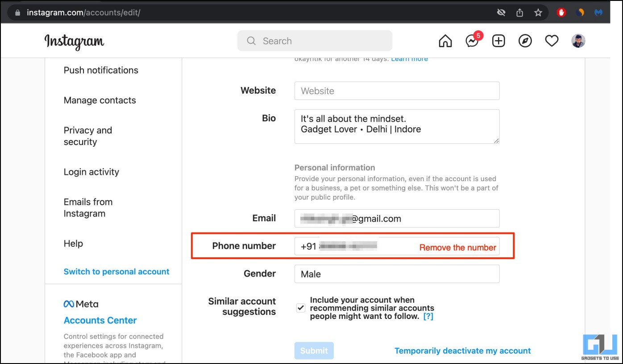Click the Personal information heading
Screen dimensions: 623x364
(x=335, y=168)
